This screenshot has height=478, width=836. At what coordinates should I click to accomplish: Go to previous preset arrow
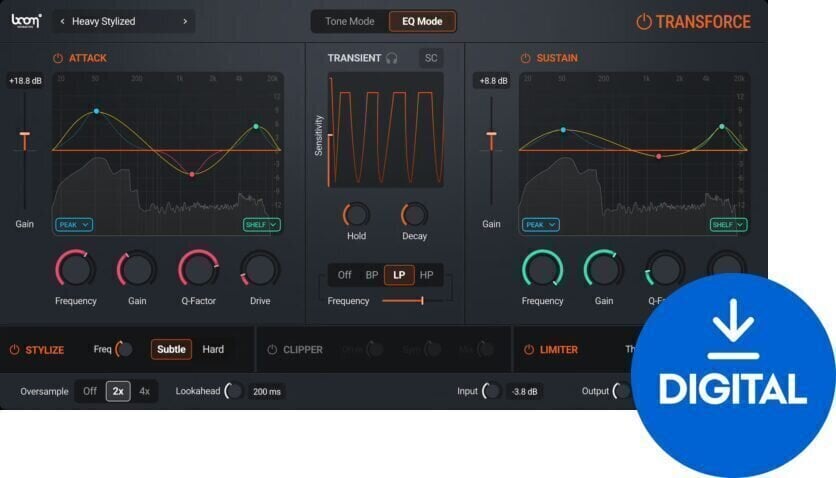[x=62, y=21]
